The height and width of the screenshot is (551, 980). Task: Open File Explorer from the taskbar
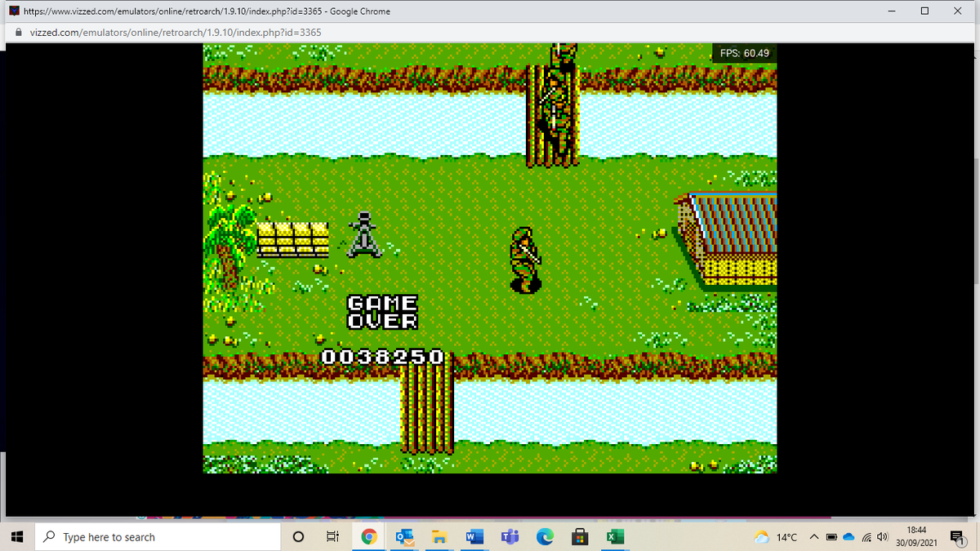(x=439, y=537)
